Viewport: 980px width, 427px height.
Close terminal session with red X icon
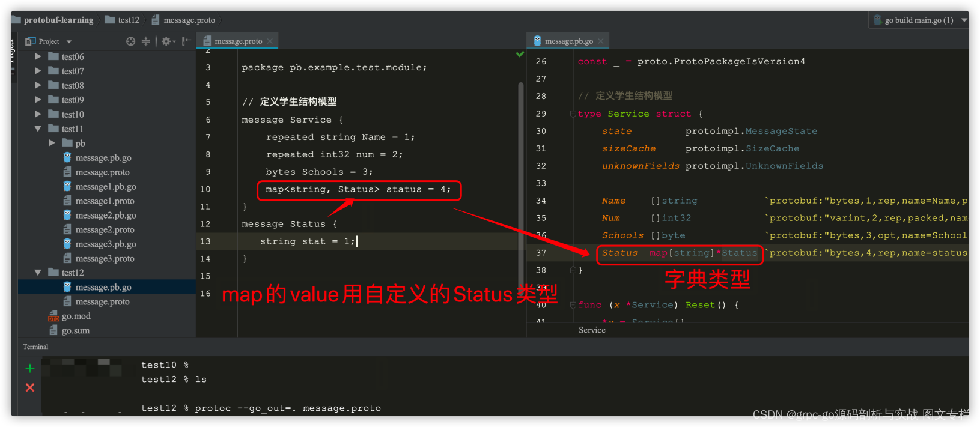pos(30,387)
